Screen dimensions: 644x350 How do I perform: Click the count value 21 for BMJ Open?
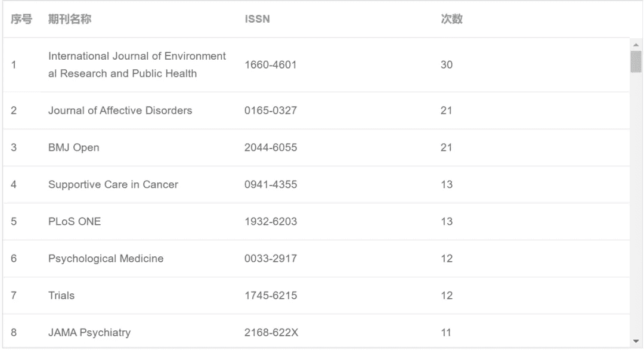(x=447, y=147)
